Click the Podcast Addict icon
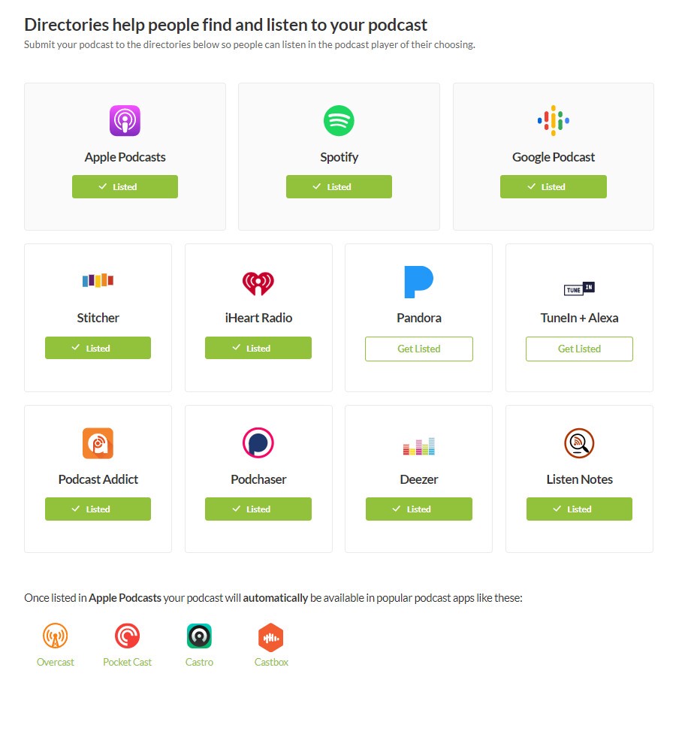The image size is (700, 731). point(98,443)
